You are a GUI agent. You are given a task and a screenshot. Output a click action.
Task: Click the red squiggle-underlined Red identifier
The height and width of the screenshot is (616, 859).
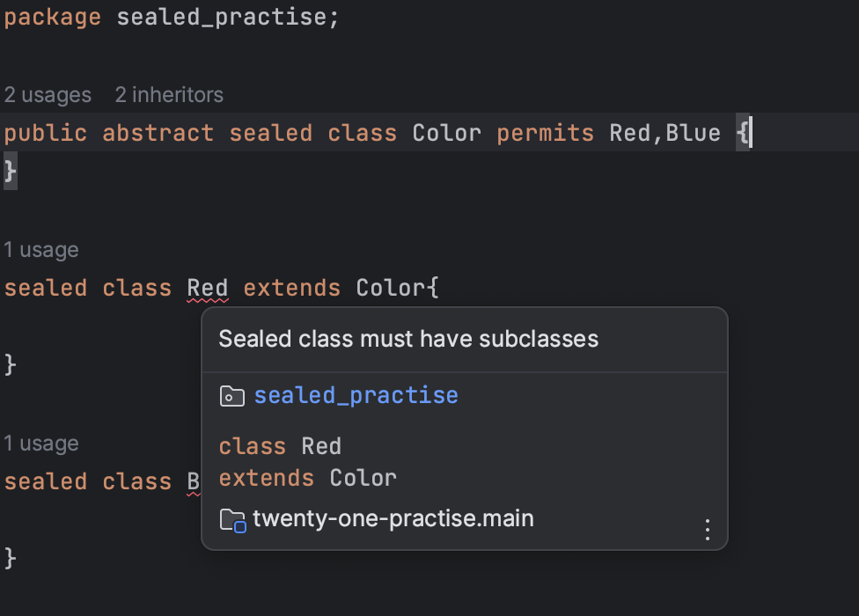(207, 287)
